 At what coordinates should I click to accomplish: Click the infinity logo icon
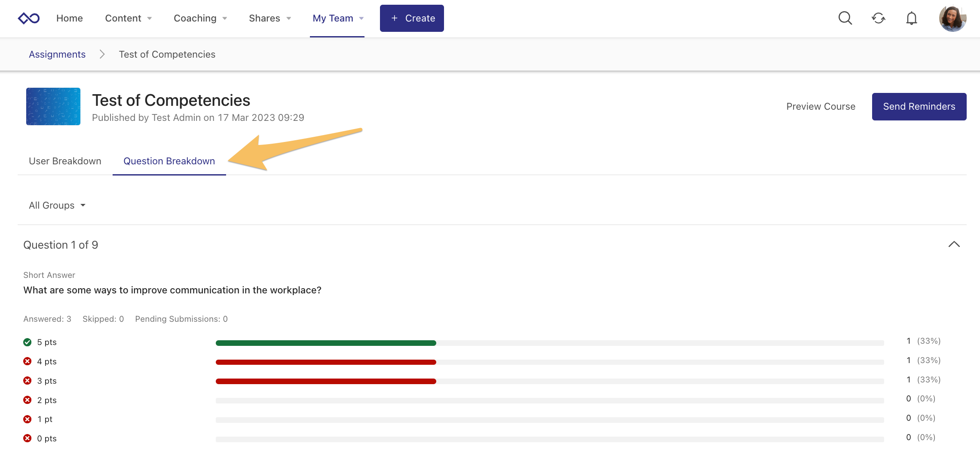click(x=29, y=18)
